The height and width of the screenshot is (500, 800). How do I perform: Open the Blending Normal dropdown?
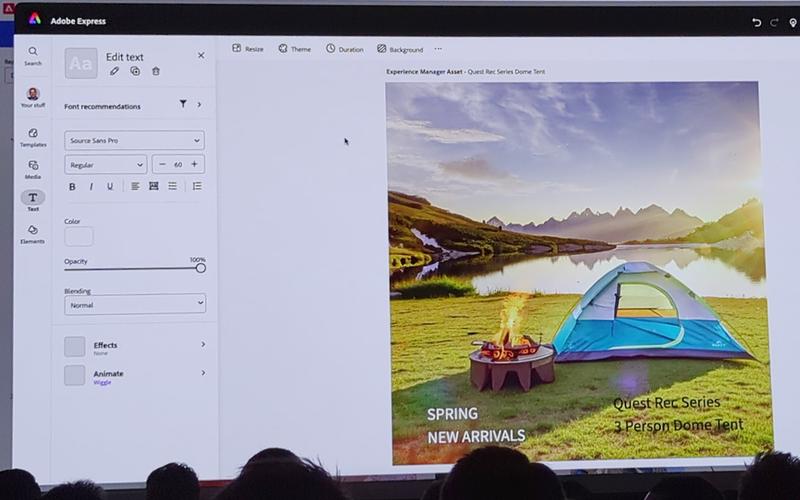(x=135, y=304)
